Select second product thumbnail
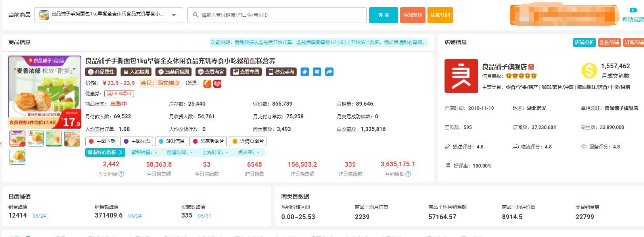Image resolution: width=644 pixels, height=237 pixels. tap(36, 139)
